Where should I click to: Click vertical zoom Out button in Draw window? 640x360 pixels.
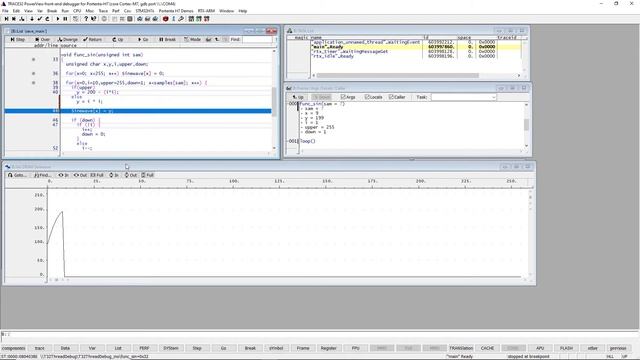(x=131, y=175)
